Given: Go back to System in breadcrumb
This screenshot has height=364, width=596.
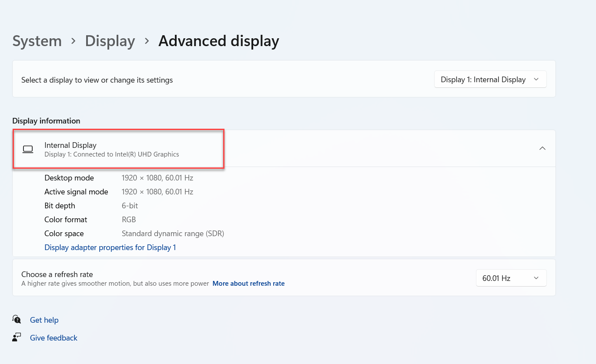Looking at the screenshot, I should click(x=37, y=41).
